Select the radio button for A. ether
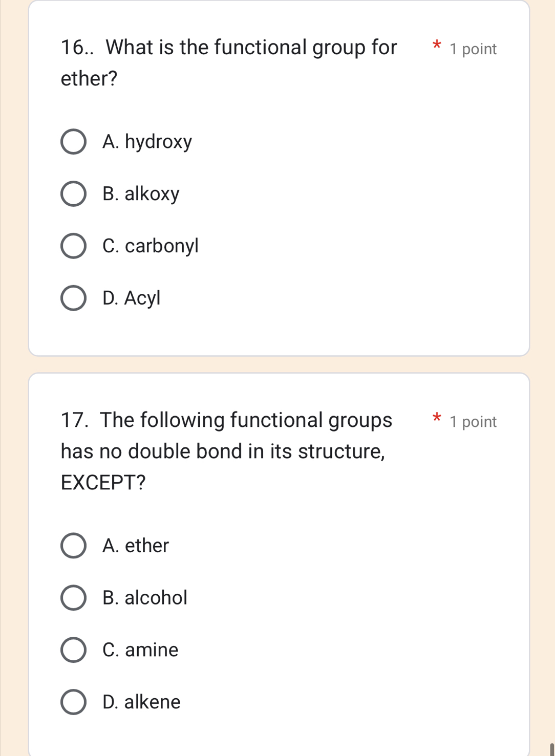555x756 pixels. click(73, 546)
